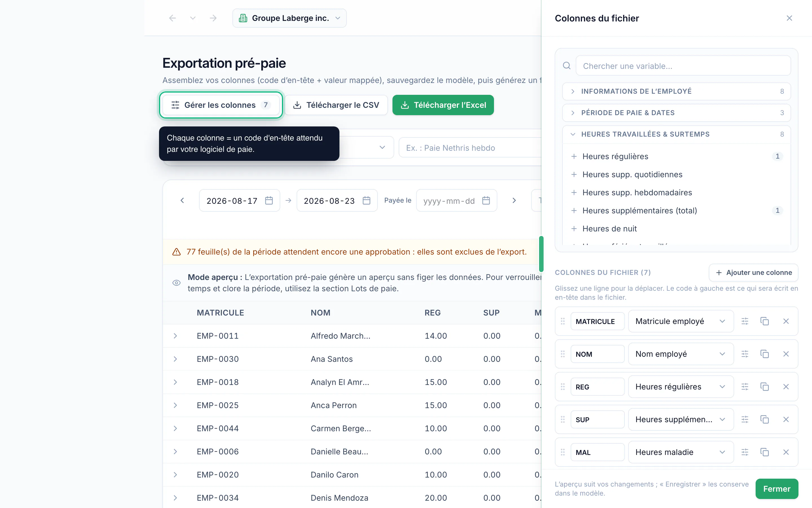Viewport: 812px width, 508px height.
Task: Expand the row for EMP-0011
Action: 175,336
